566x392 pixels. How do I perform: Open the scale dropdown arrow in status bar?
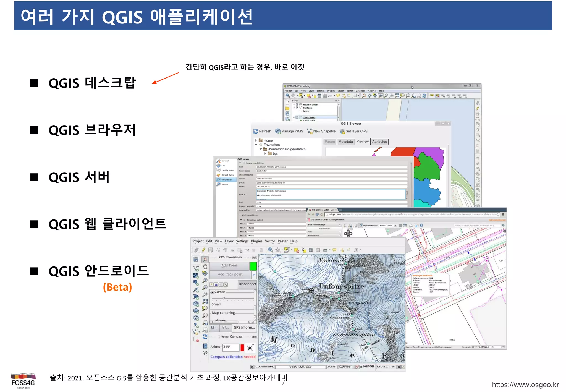click(353, 367)
